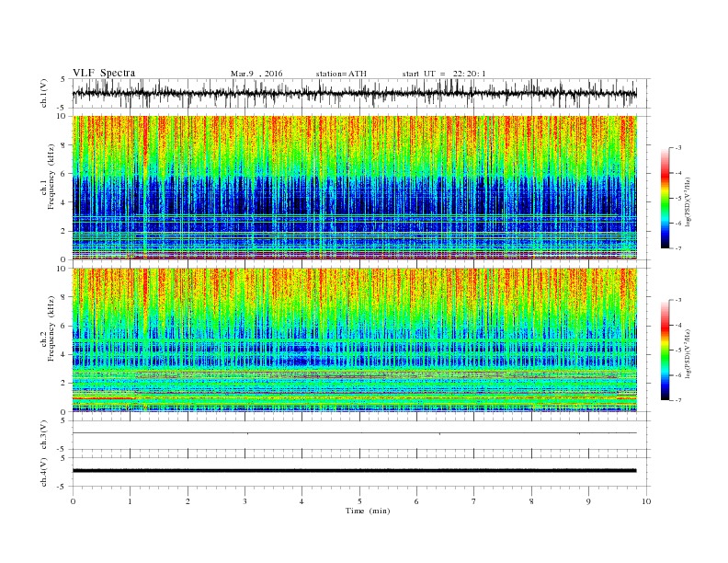Click the "start UT = 22:20:1" text
The image size is (728, 563).
point(444,74)
